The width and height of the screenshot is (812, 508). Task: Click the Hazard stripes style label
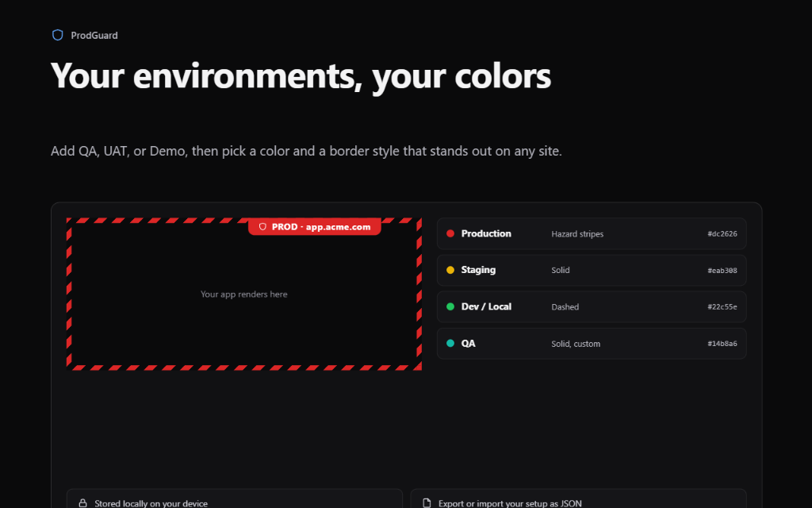click(x=577, y=234)
